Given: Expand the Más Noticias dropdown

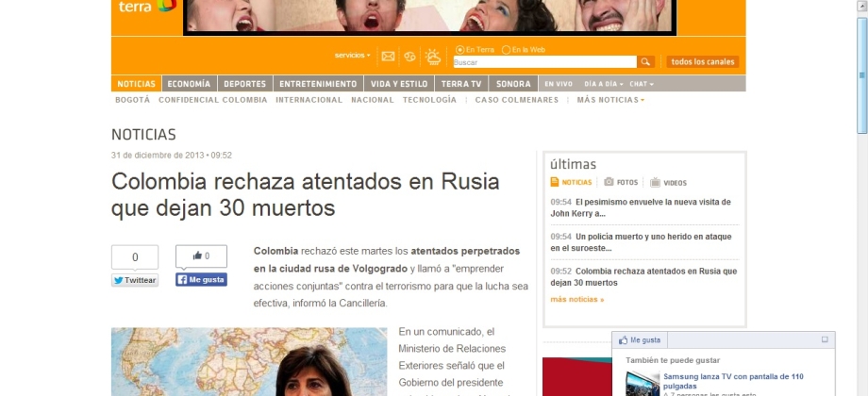Looking at the screenshot, I should pyautogui.click(x=610, y=100).
